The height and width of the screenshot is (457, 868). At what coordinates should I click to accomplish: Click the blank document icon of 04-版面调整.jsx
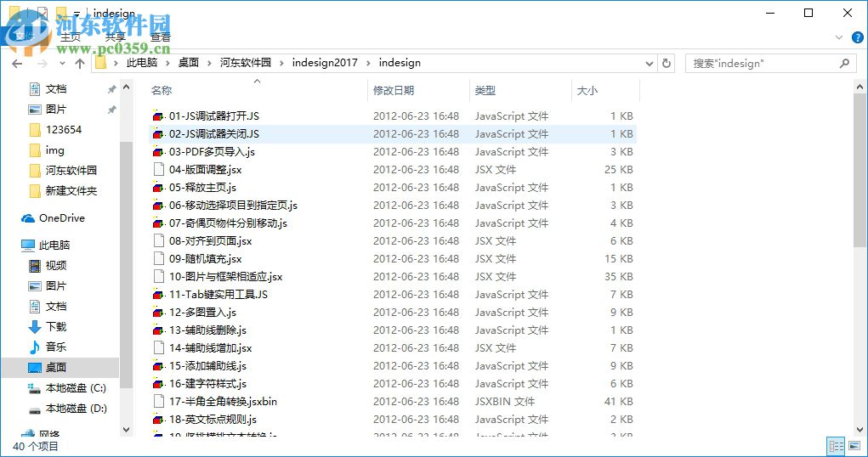point(158,169)
